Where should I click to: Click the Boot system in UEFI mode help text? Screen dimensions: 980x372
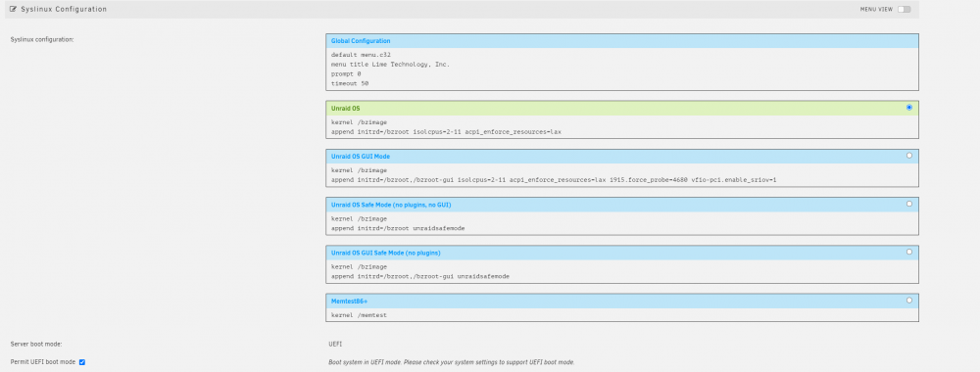click(451, 362)
